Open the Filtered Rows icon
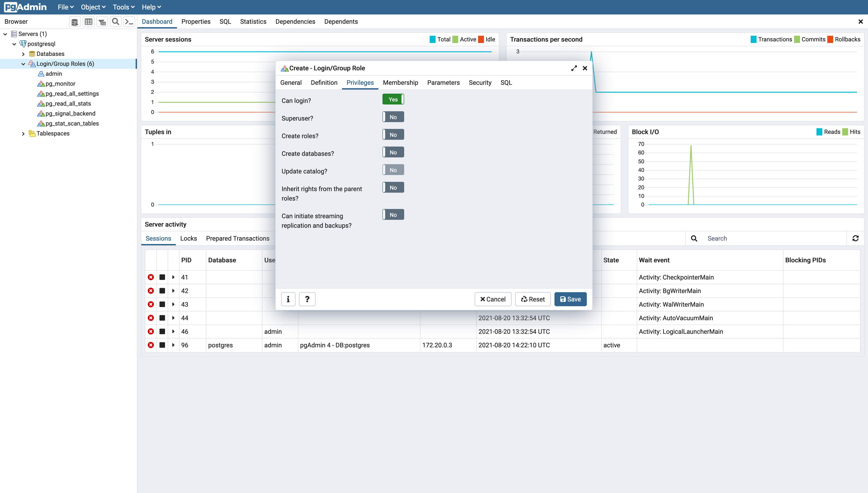 coord(102,21)
